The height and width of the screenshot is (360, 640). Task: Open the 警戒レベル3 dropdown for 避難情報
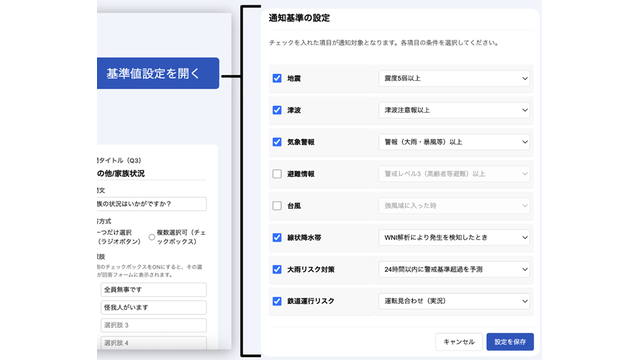454,174
